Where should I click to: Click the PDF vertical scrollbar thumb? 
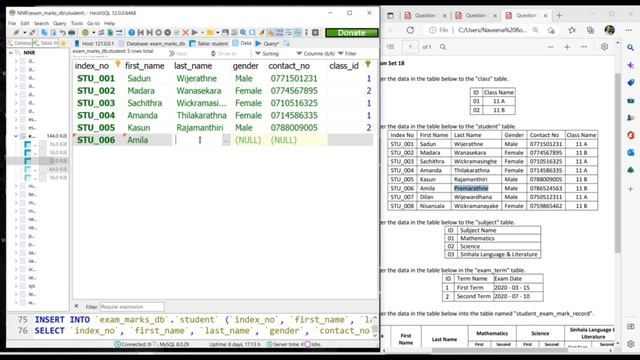pyautogui.click(x=617, y=163)
